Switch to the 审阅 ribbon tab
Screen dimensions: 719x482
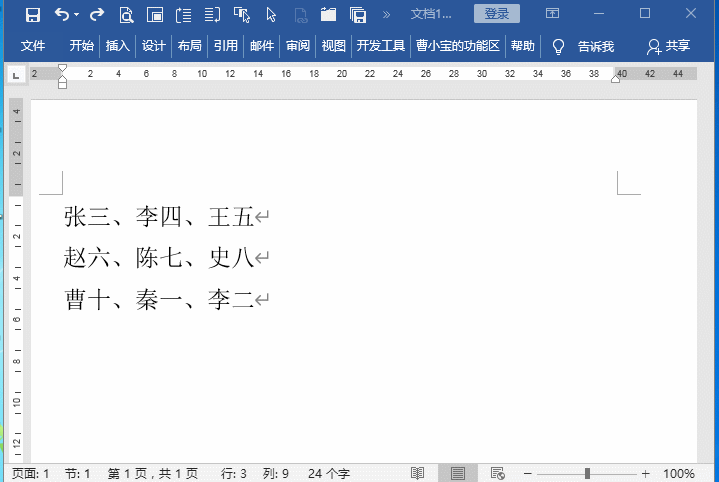298,46
